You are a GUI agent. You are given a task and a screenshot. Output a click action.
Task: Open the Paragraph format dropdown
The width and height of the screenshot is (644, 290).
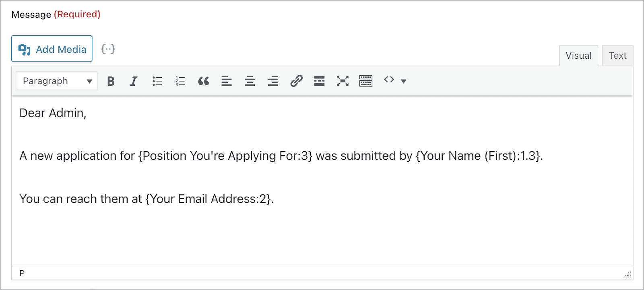[56, 81]
